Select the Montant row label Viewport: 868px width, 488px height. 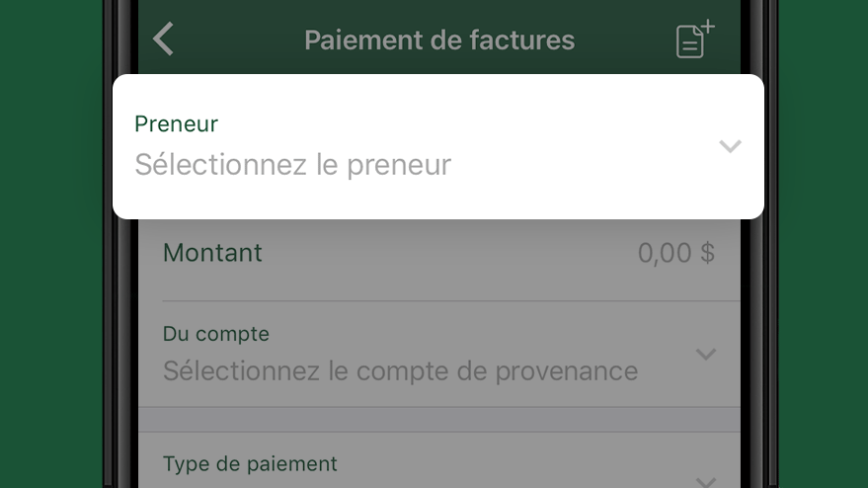click(212, 253)
